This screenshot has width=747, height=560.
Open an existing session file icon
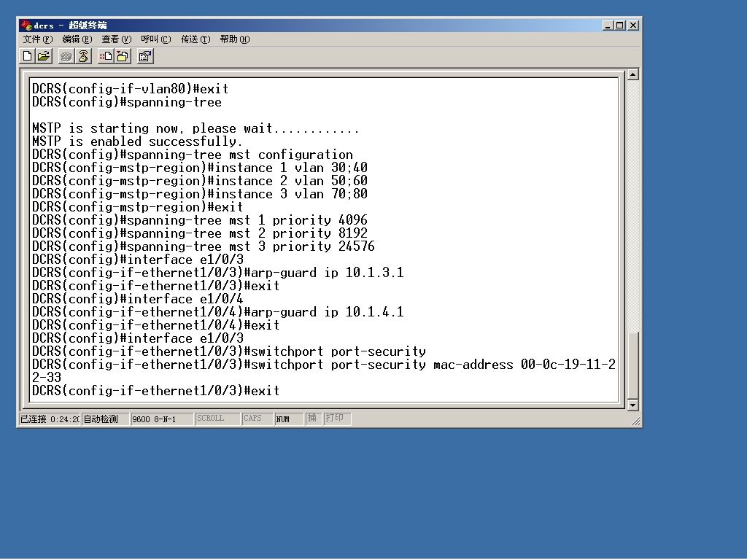[x=44, y=57]
